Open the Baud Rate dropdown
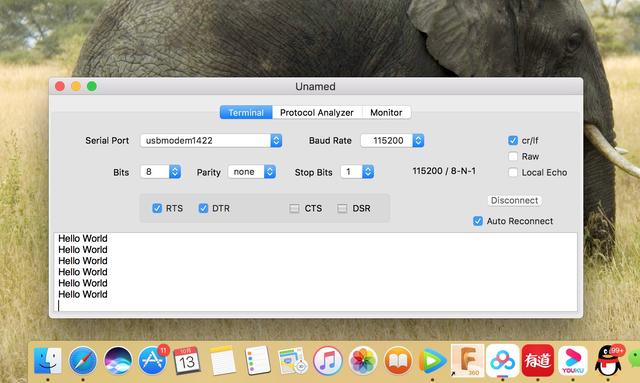640x383 pixels. point(392,140)
